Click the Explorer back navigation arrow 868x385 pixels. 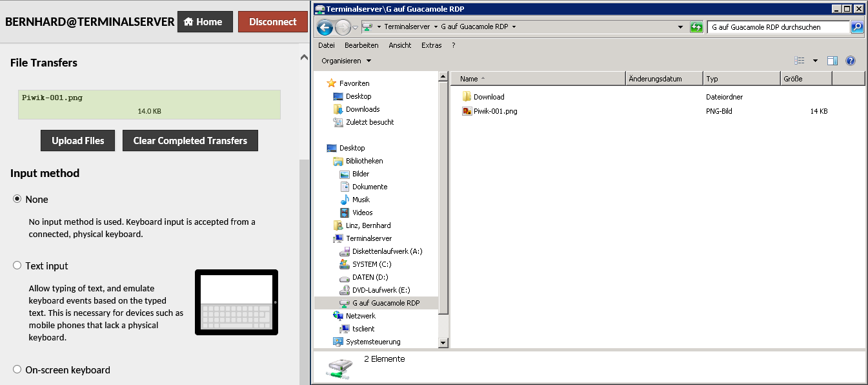click(x=325, y=27)
